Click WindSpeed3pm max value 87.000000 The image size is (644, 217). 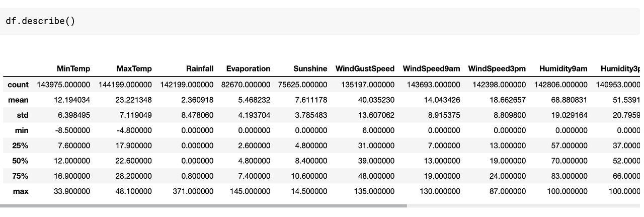click(509, 191)
